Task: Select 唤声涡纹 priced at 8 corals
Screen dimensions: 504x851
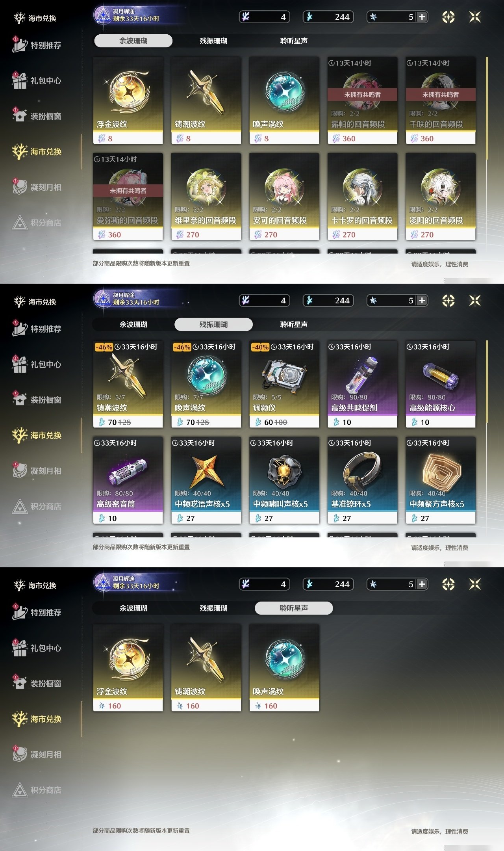Action: click(x=284, y=100)
